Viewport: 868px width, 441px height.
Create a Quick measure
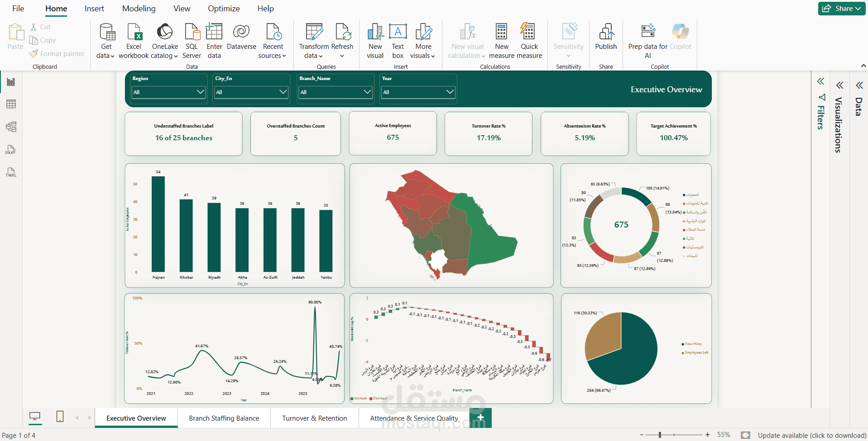(529, 41)
